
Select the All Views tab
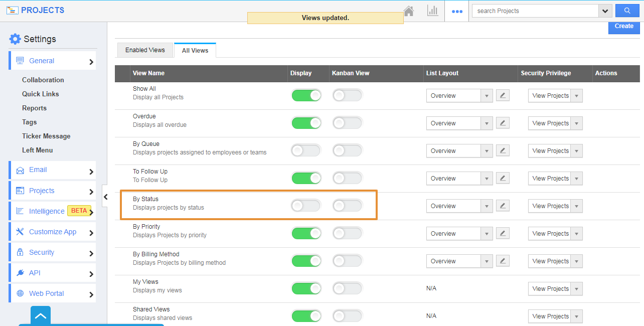click(x=195, y=50)
